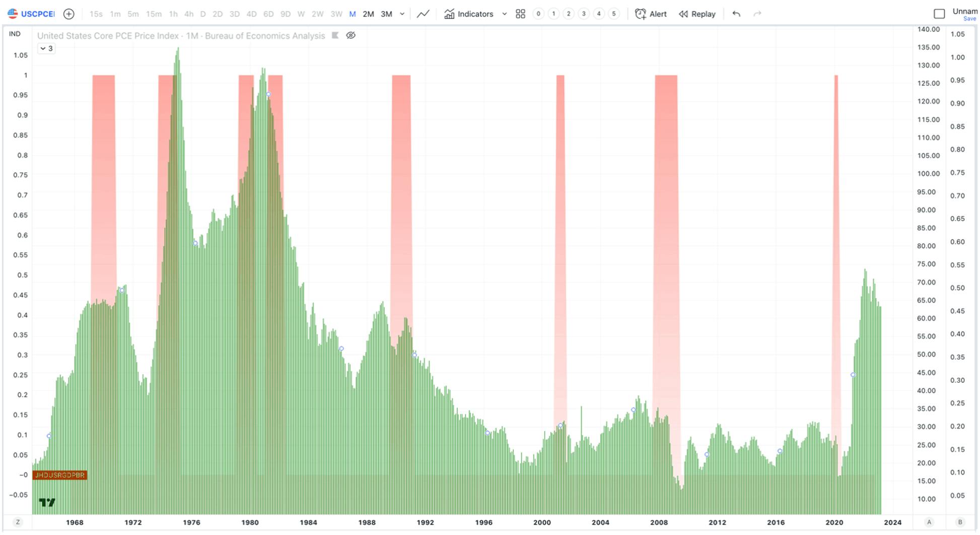
Task: Click the add symbol plus icon
Action: coord(69,14)
